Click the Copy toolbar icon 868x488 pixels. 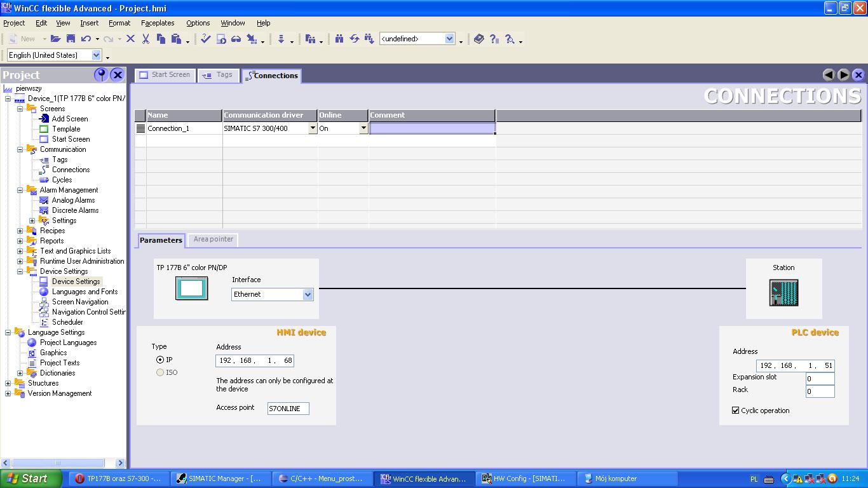161,39
